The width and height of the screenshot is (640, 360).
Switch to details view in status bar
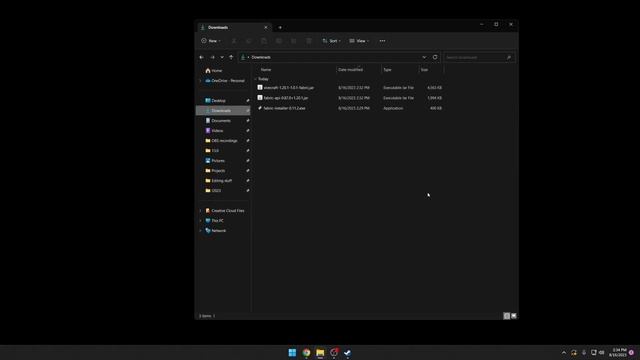[x=507, y=316]
